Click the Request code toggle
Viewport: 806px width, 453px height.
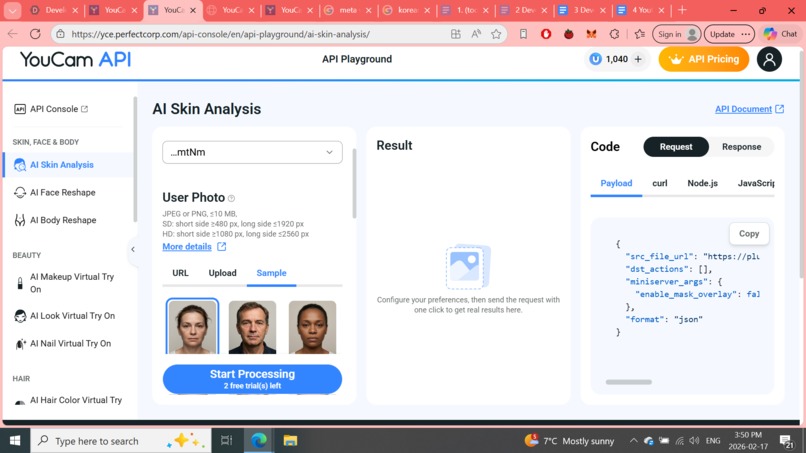(675, 147)
